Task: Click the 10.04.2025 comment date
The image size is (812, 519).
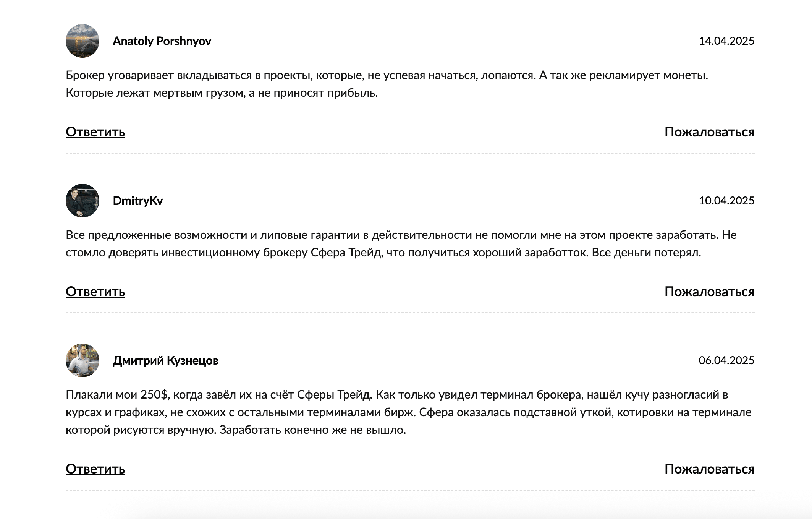Action: click(x=726, y=201)
